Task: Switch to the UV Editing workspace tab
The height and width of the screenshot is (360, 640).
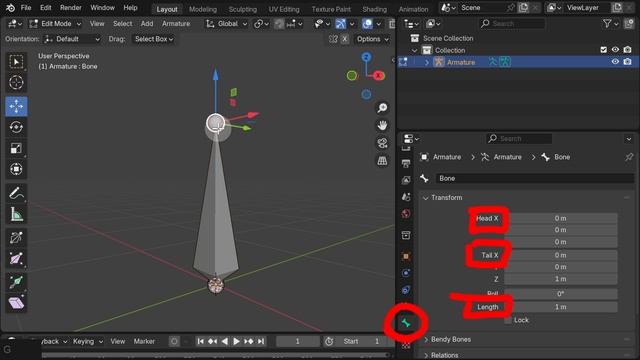Action: click(x=284, y=9)
